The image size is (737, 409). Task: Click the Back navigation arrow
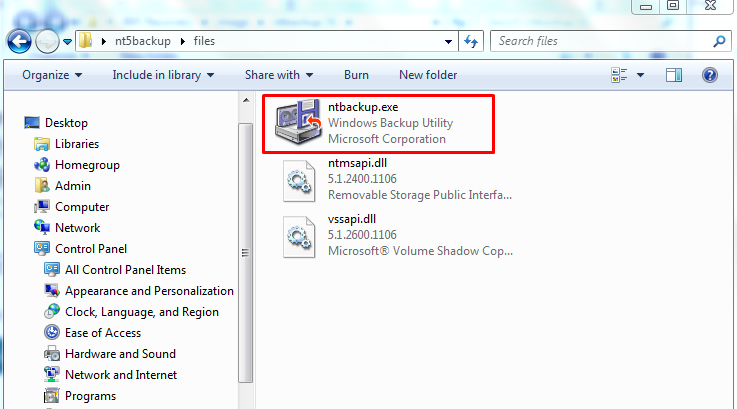19,42
